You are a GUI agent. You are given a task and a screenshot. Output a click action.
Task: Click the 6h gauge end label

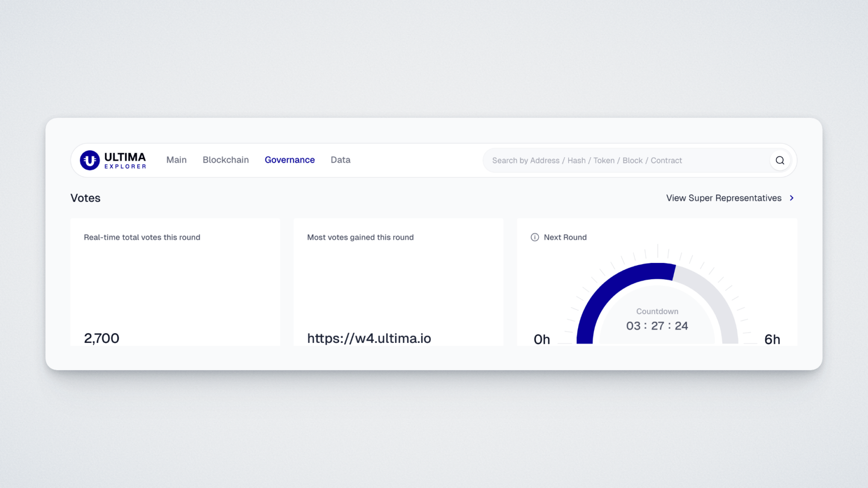click(x=772, y=339)
